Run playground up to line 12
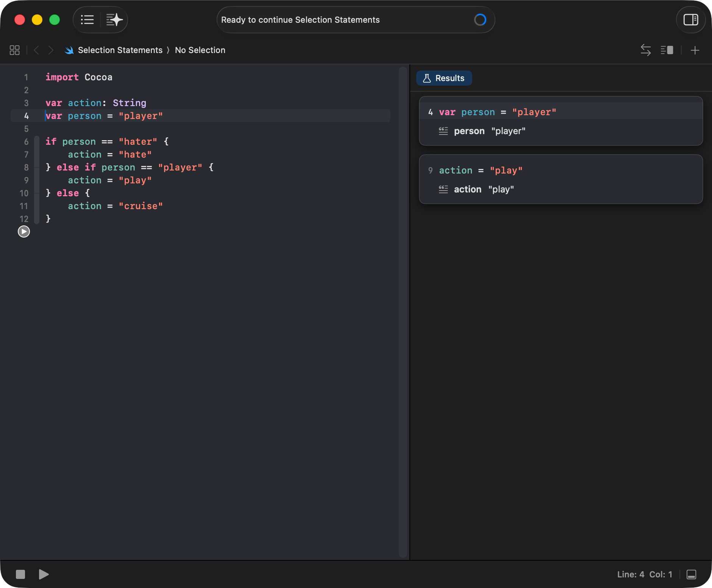 tap(24, 231)
